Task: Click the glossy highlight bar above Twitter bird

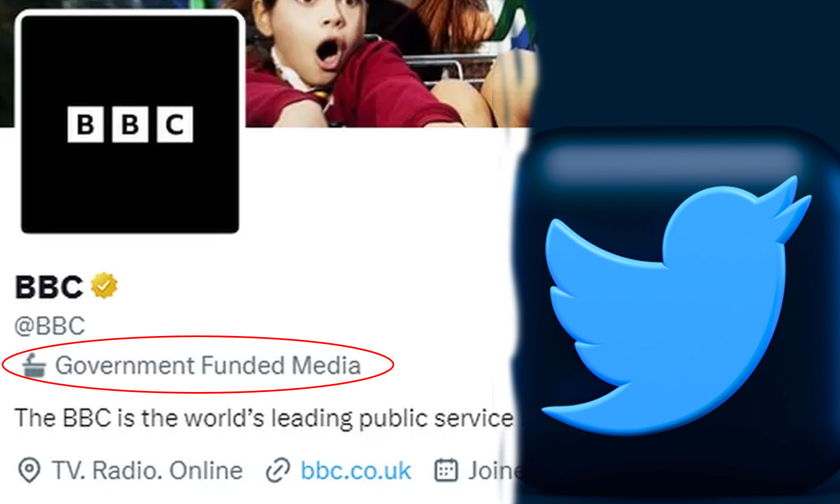Action: (x=672, y=162)
